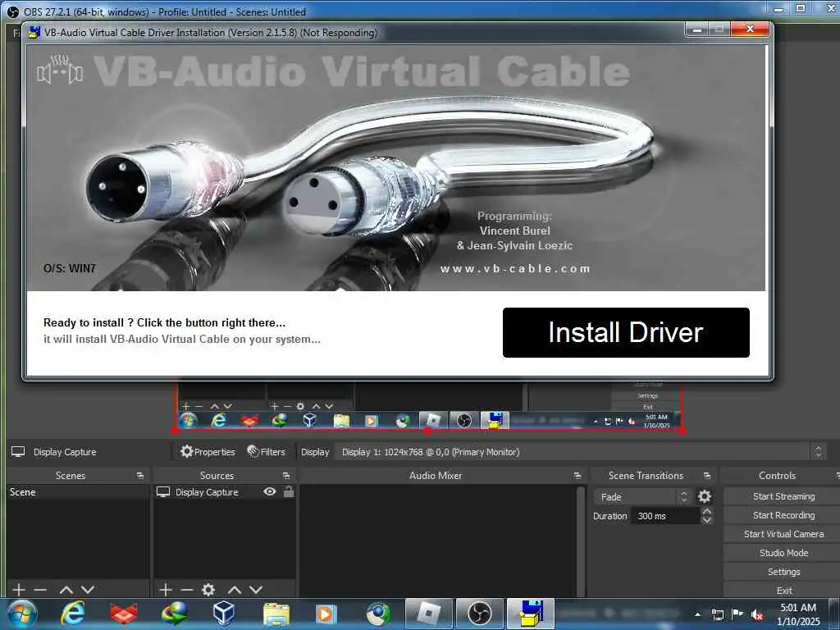
Task: Open Filters for Display Capture source
Action: pyautogui.click(x=267, y=452)
